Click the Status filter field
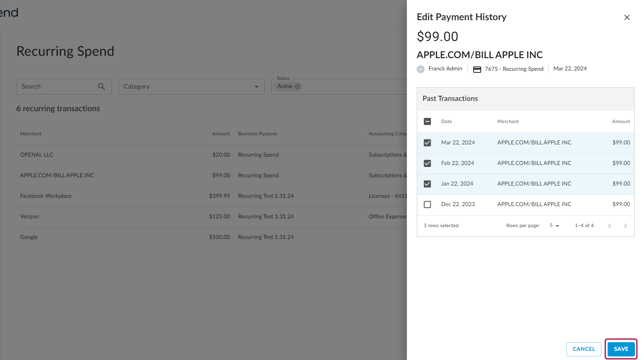This screenshot has height=360, width=644. tap(339, 87)
